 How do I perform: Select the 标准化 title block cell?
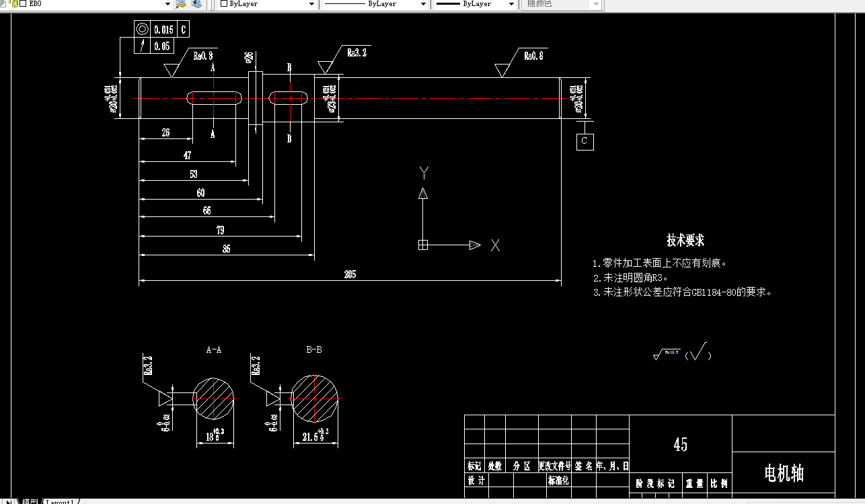point(558,481)
